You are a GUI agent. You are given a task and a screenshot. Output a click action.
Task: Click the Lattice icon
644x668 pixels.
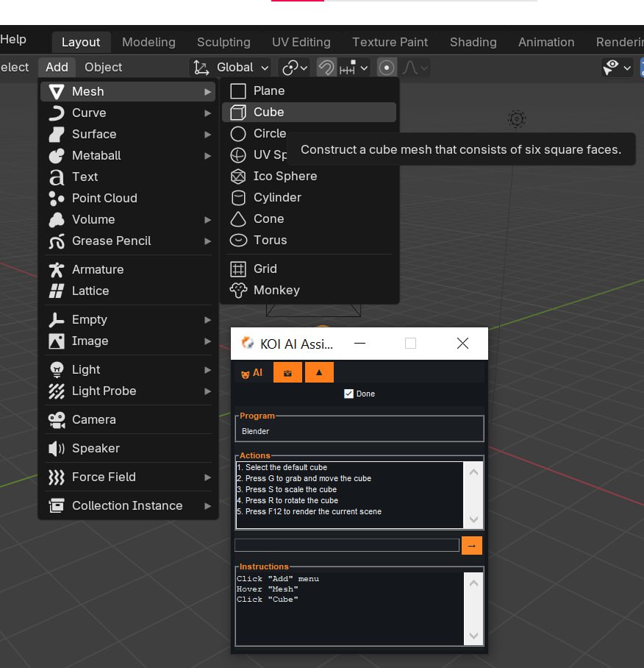[56, 291]
